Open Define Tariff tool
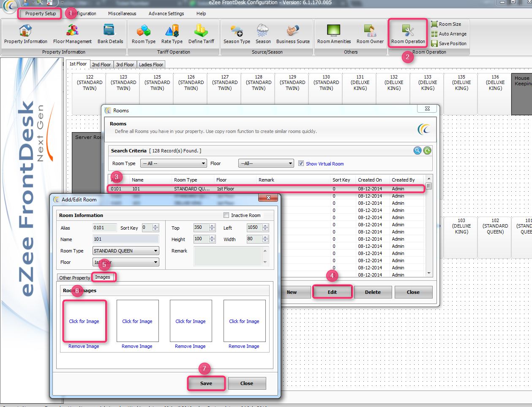Screen dimensions: 532x407 [201, 34]
